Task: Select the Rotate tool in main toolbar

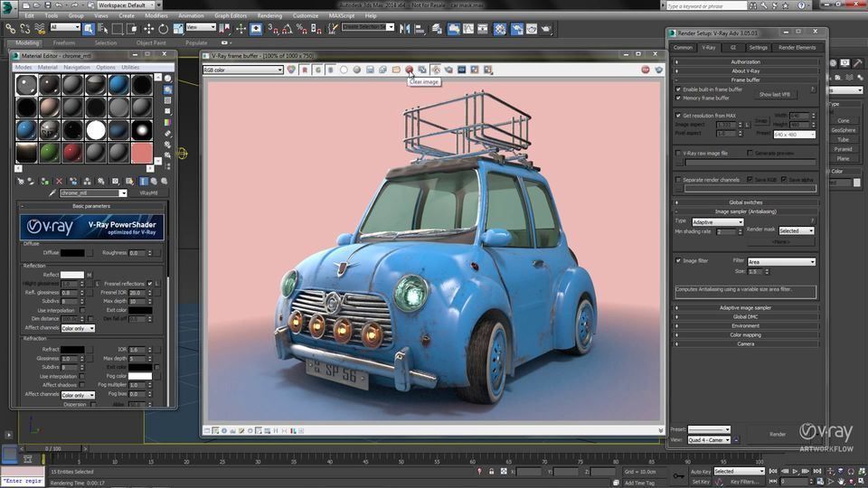Action: click(161, 28)
